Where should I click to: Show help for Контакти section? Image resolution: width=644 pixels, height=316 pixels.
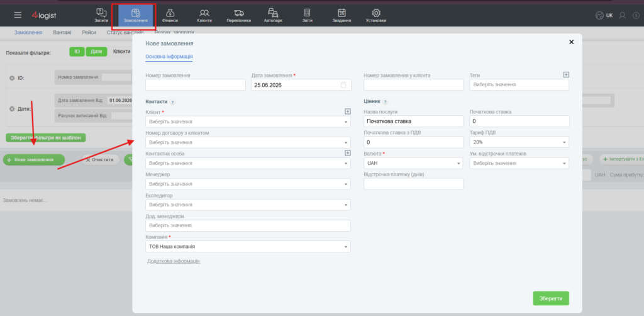[172, 102]
